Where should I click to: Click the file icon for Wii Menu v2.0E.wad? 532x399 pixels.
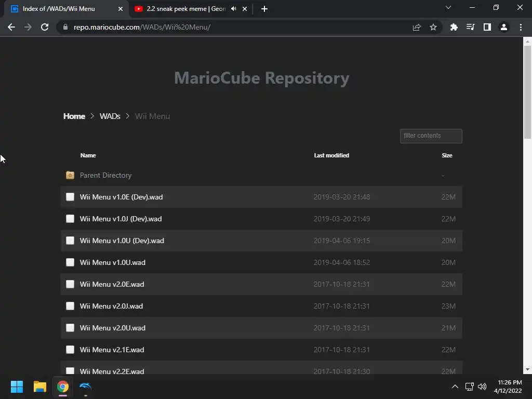tap(70, 284)
